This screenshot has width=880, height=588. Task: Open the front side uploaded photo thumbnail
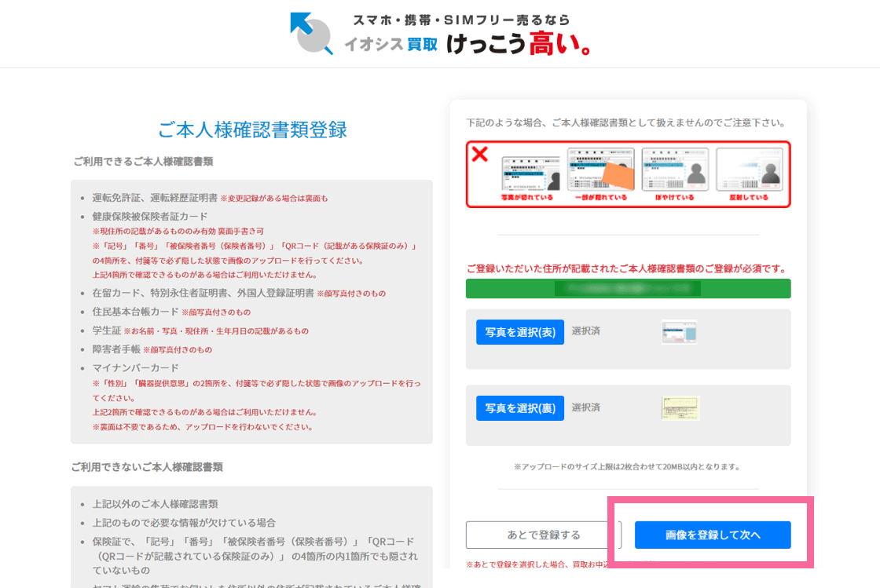(x=679, y=332)
